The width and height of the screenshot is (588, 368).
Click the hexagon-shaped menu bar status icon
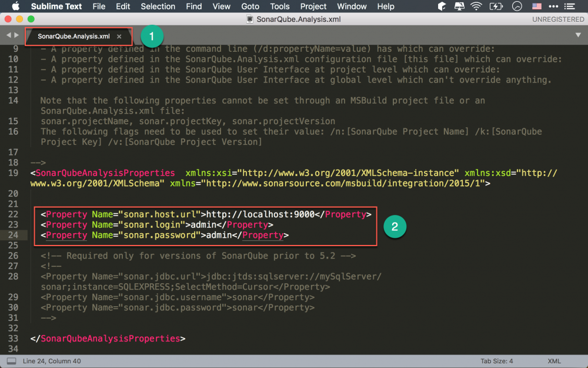point(442,6)
